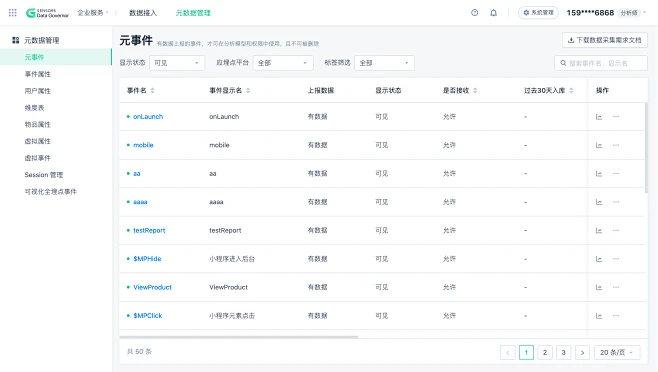
Task: Open the 应埋点平台 dropdown
Action: tap(283, 63)
